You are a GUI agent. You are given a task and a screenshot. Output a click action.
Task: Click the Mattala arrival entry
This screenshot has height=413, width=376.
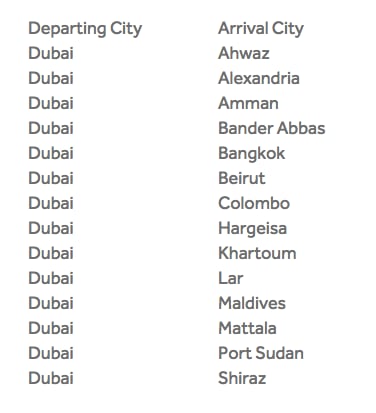pyautogui.click(x=247, y=328)
